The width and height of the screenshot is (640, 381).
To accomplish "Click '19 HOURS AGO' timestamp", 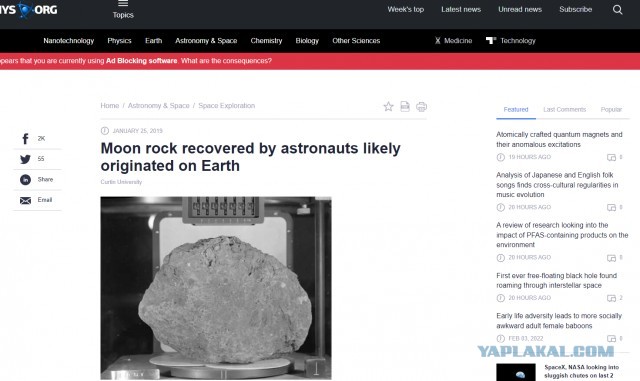I will pyautogui.click(x=529, y=157).
